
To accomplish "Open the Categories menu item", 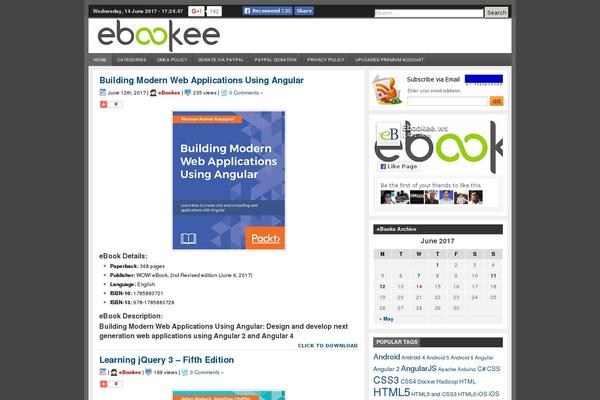I will [132, 60].
